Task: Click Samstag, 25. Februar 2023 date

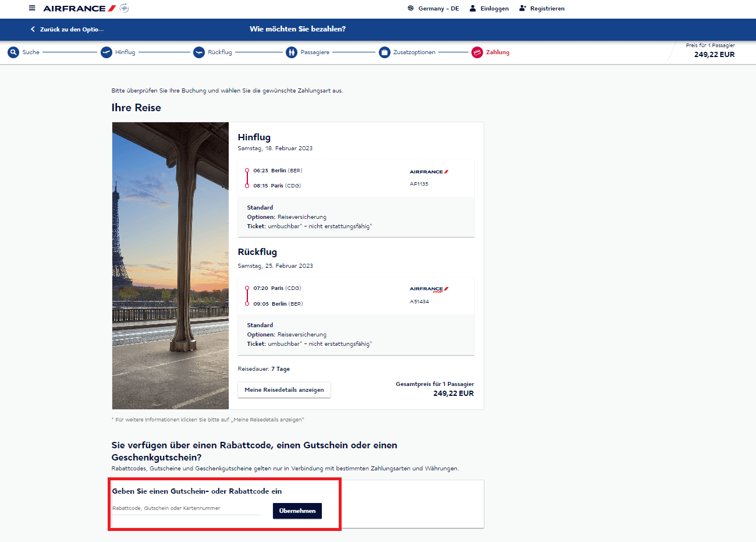Action: (275, 266)
